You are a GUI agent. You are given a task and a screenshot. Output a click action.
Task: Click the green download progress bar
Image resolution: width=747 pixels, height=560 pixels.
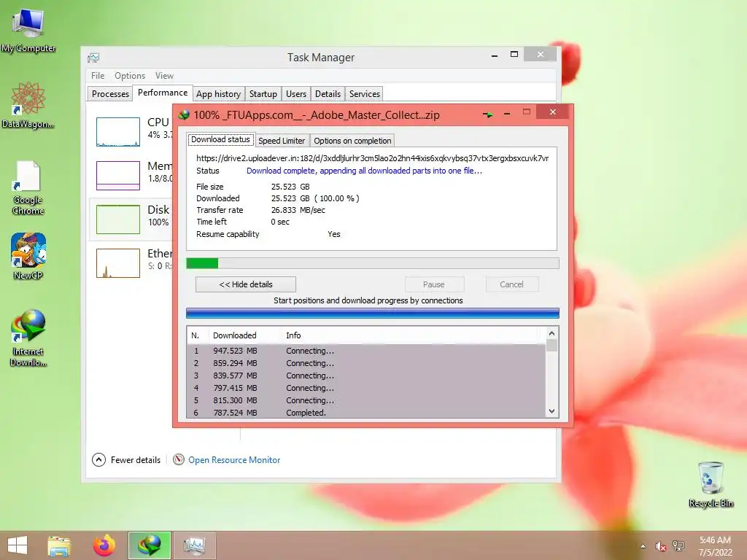coord(373,262)
